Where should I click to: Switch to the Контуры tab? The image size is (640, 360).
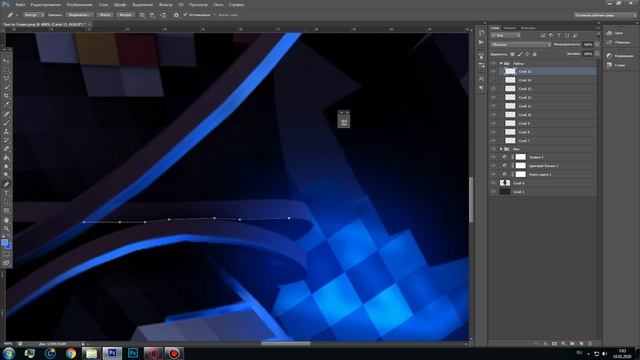click(528, 28)
